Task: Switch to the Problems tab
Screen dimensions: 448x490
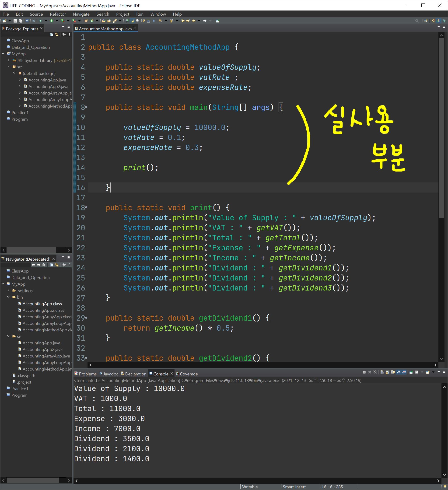Action: 86,374
